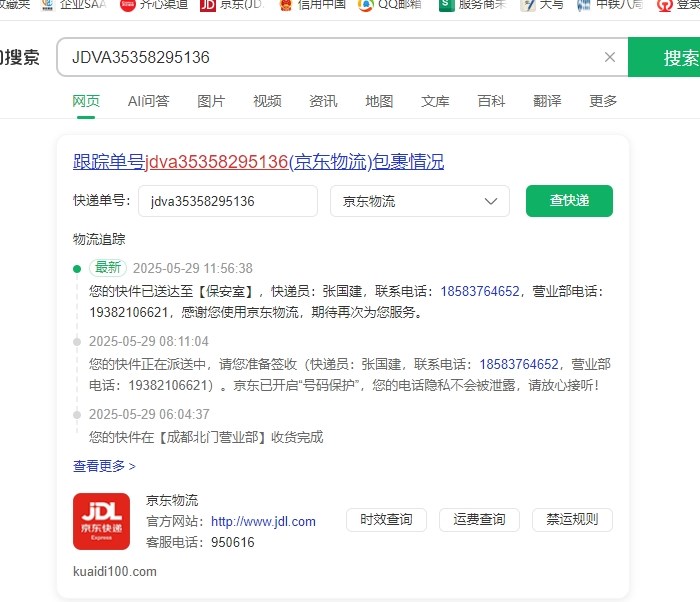The width and height of the screenshot is (700, 602).
Task: Switch to the 地图 tab
Action: click(x=379, y=101)
